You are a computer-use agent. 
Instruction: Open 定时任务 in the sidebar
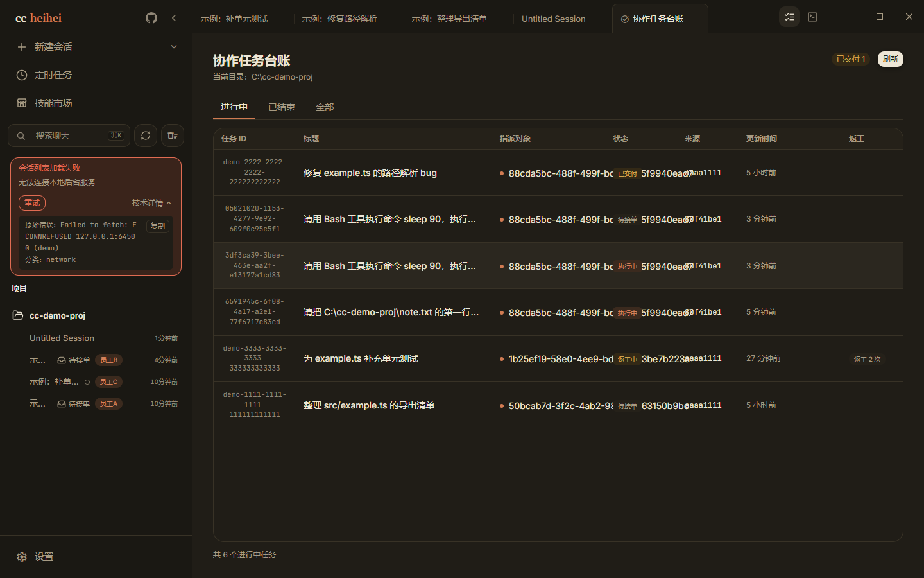tap(96, 75)
